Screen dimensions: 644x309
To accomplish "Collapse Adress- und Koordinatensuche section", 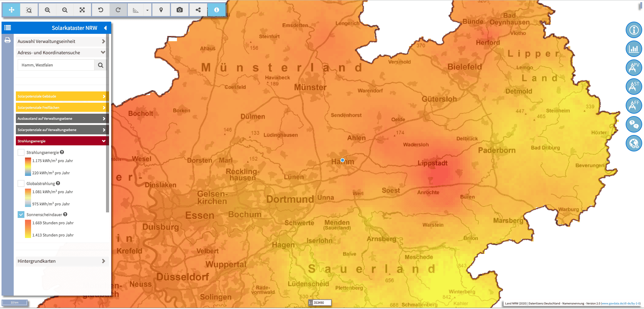I will coord(61,53).
